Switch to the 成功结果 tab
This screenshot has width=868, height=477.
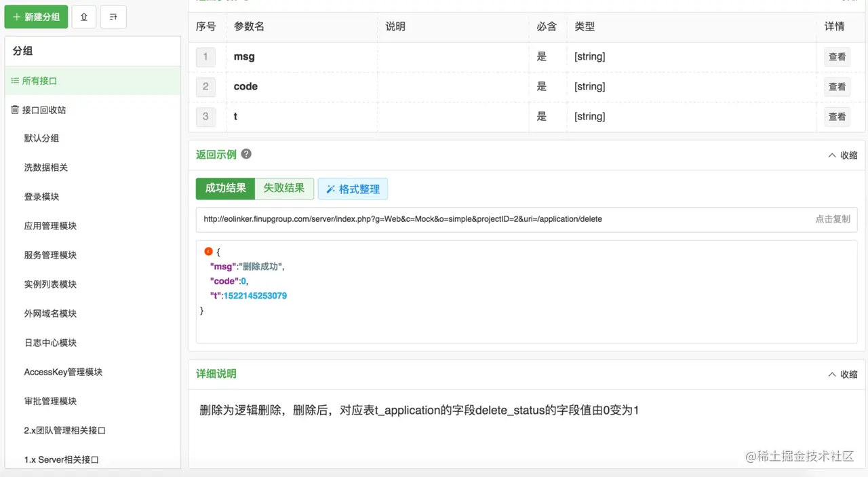coord(225,189)
